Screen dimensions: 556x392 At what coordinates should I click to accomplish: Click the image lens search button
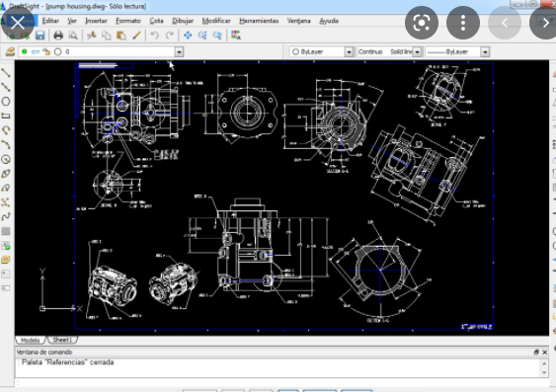click(x=422, y=23)
